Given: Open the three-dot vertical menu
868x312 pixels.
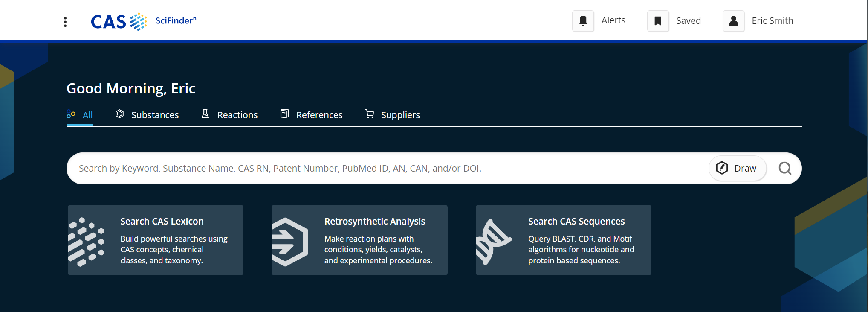Looking at the screenshot, I should (65, 22).
